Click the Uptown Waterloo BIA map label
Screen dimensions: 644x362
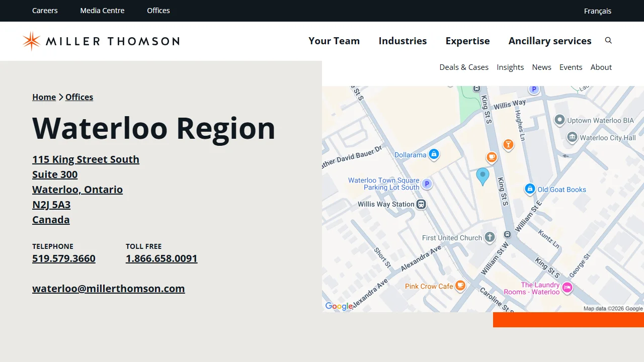coord(601,121)
